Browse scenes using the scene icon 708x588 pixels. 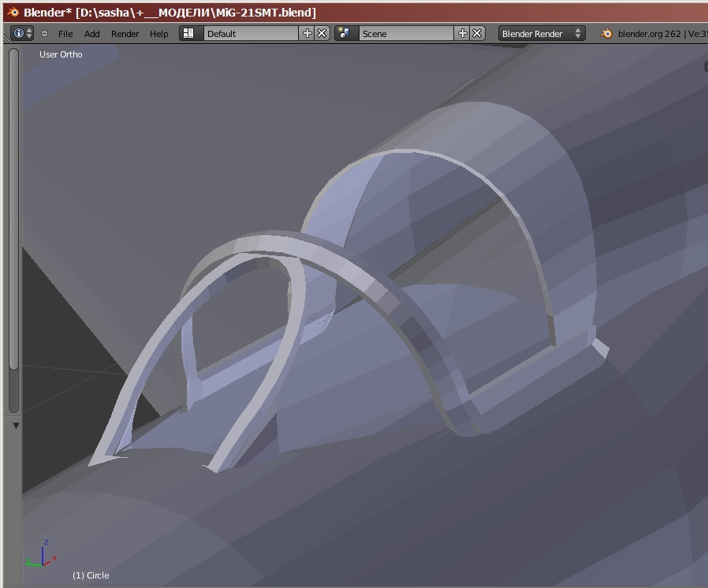tap(345, 33)
